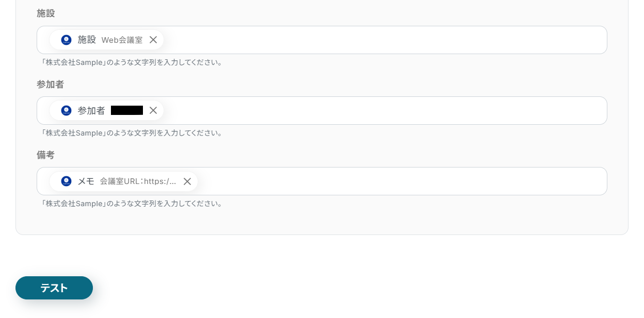Click the hint text directly below the 施設 field
The image size is (644, 318).
click(132, 62)
